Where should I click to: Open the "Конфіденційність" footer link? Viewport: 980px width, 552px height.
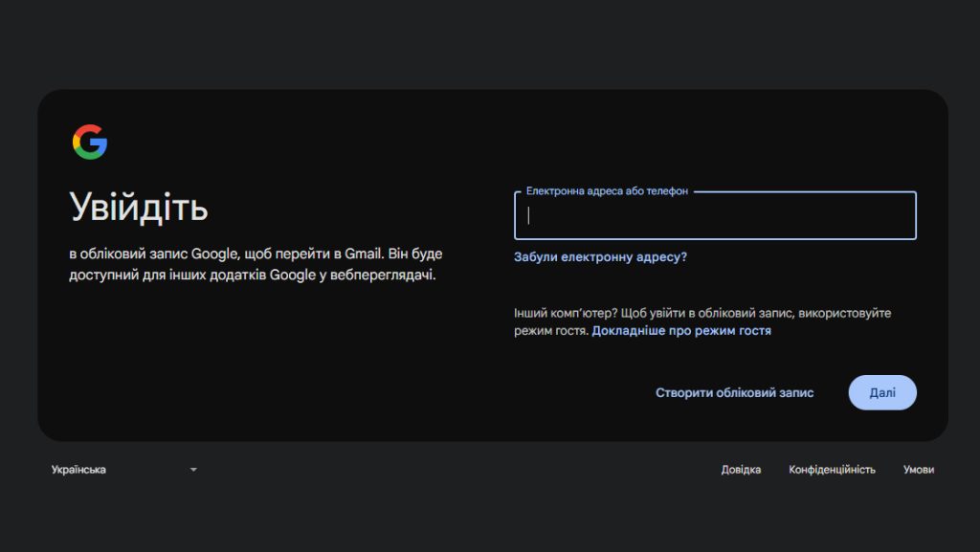(832, 470)
